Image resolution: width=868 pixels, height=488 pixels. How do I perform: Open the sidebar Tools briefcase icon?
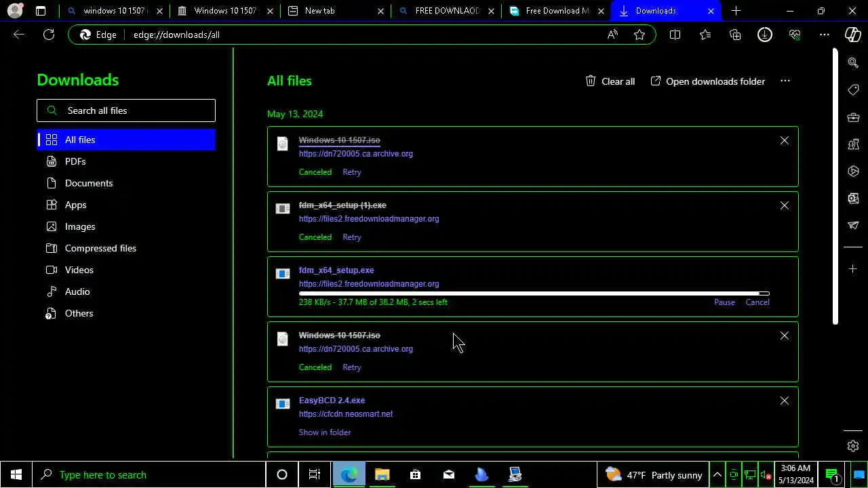(853, 117)
